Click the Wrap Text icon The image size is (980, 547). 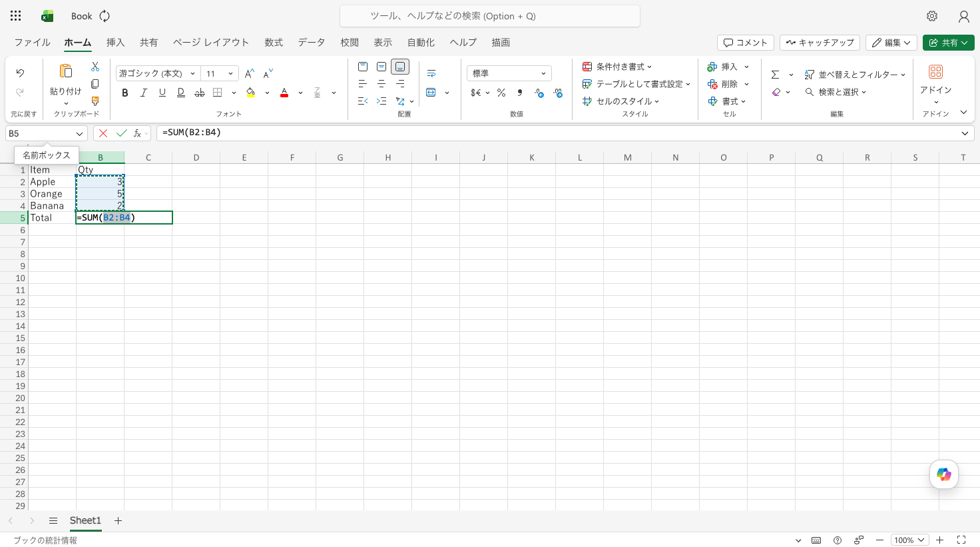pos(431,73)
